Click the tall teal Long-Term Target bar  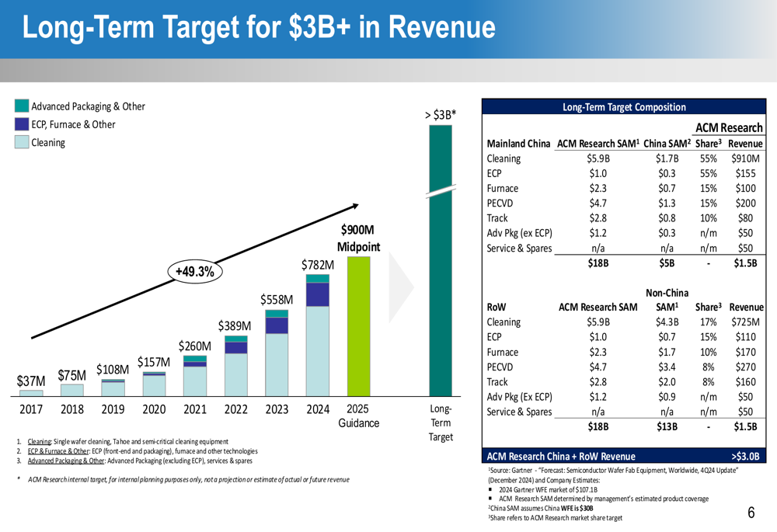(441, 260)
